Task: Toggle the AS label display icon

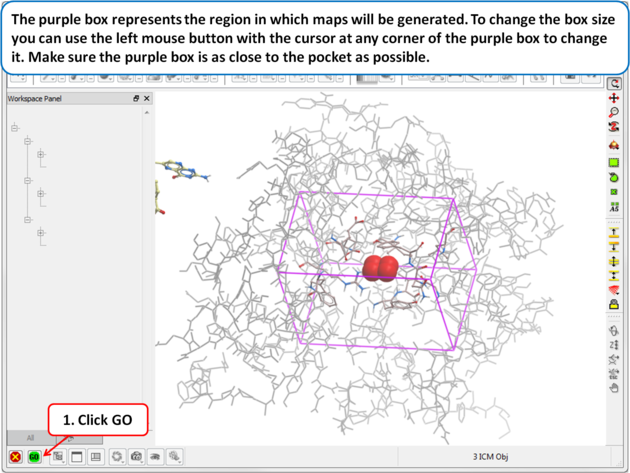Action: pyautogui.click(x=614, y=207)
